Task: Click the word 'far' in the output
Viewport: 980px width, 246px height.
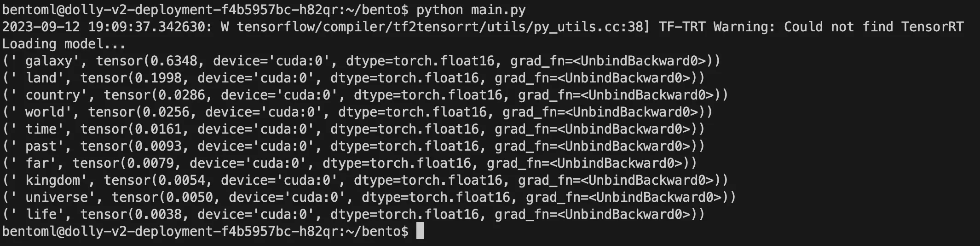Action: (37, 163)
